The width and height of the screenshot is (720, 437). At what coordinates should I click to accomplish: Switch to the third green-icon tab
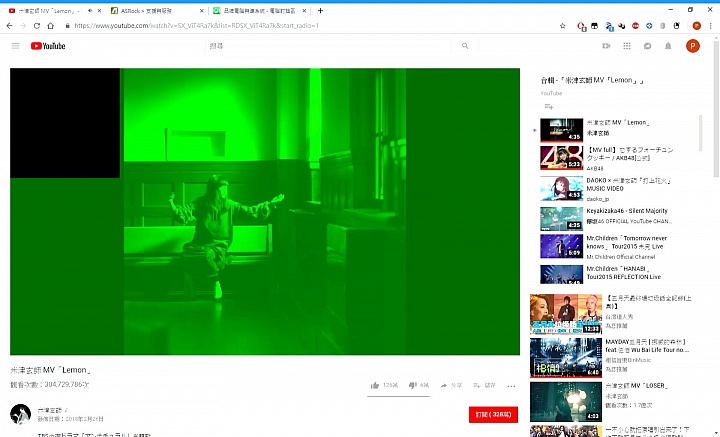tap(259, 11)
